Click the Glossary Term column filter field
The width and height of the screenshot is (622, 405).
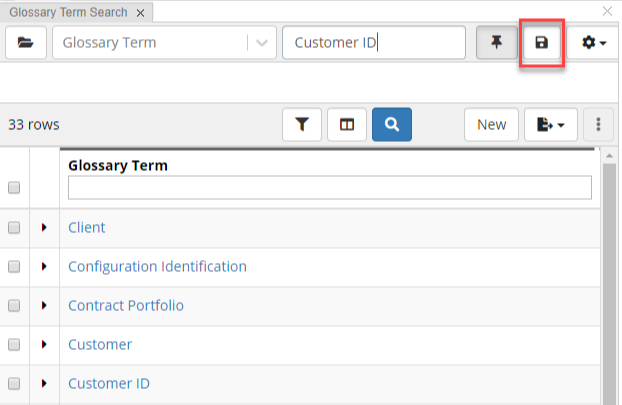(x=329, y=187)
